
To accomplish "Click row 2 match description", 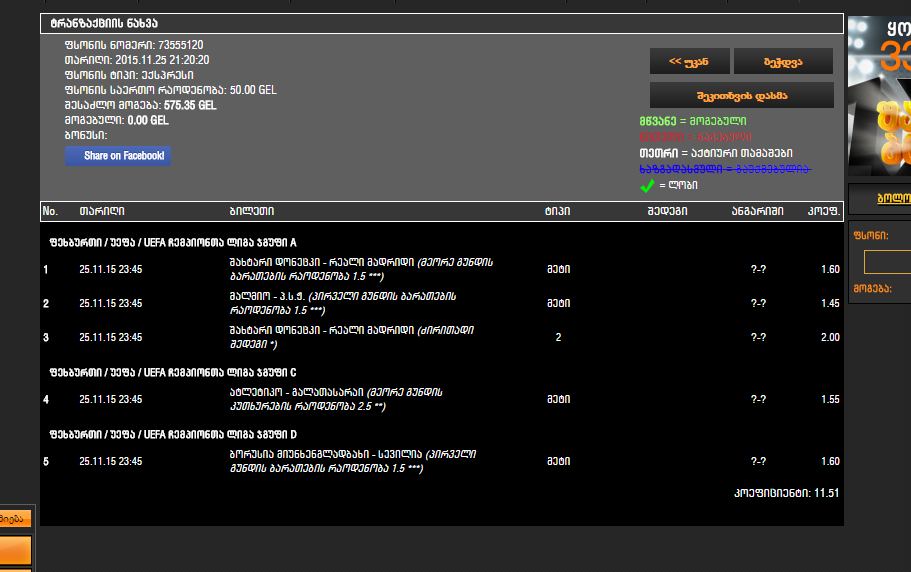I will pos(343,303).
